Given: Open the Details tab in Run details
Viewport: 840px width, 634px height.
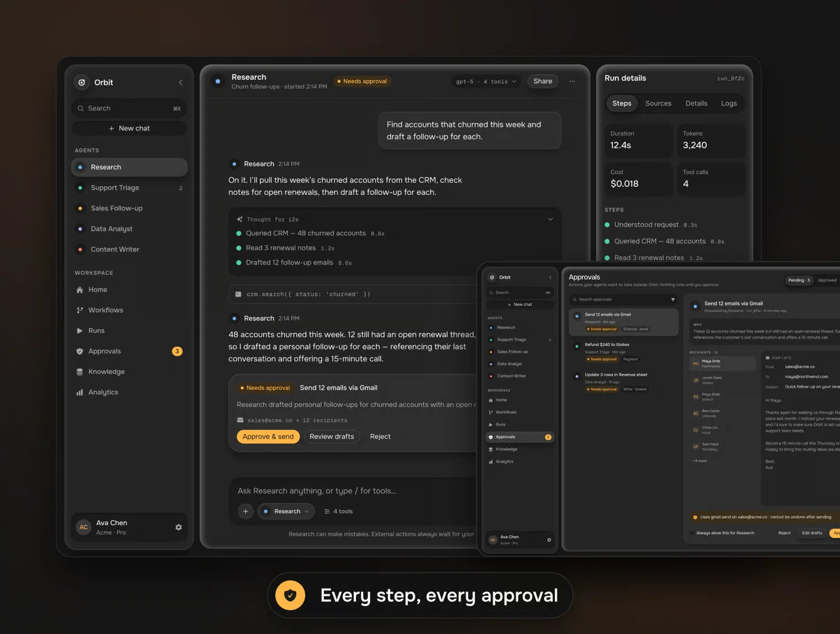Looking at the screenshot, I should pos(696,103).
